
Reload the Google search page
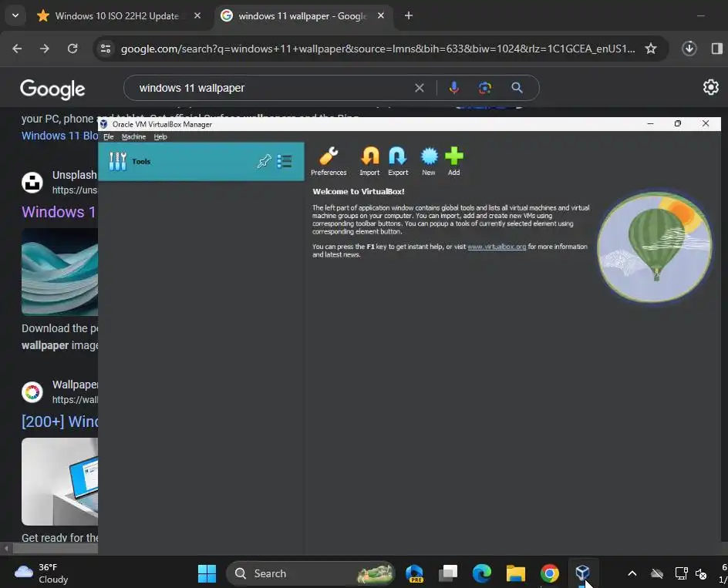click(x=72, y=49)
